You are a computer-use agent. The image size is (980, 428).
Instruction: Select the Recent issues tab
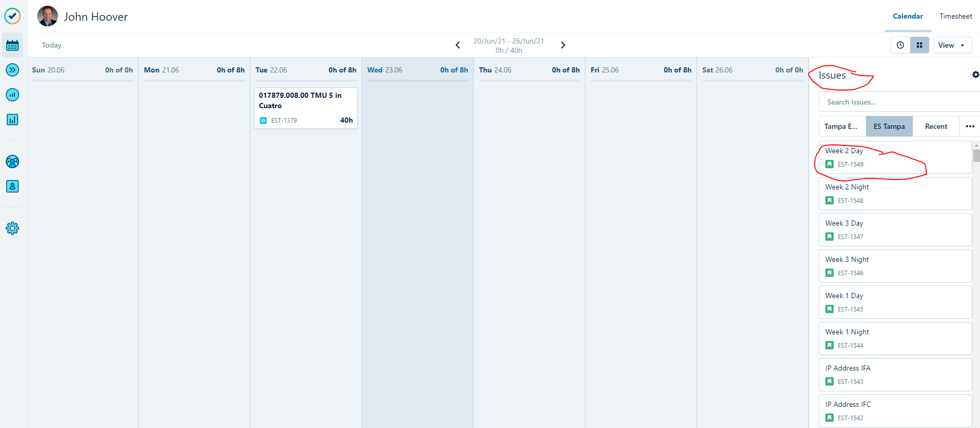(x=936, y=126)
